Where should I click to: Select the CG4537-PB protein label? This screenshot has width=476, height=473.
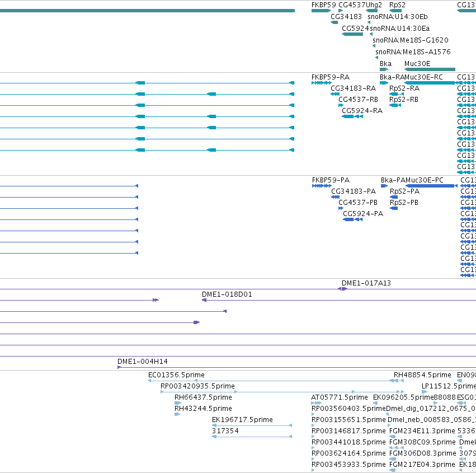coord(358,203)
